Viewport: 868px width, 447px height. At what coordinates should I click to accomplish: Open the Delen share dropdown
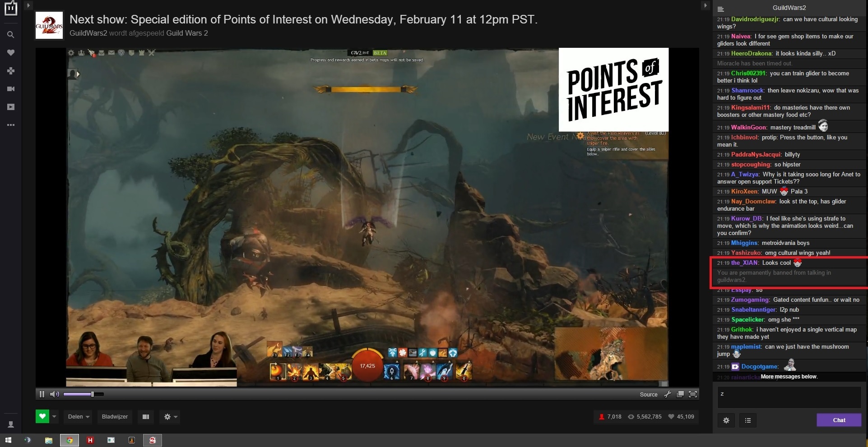pos(79,416)
